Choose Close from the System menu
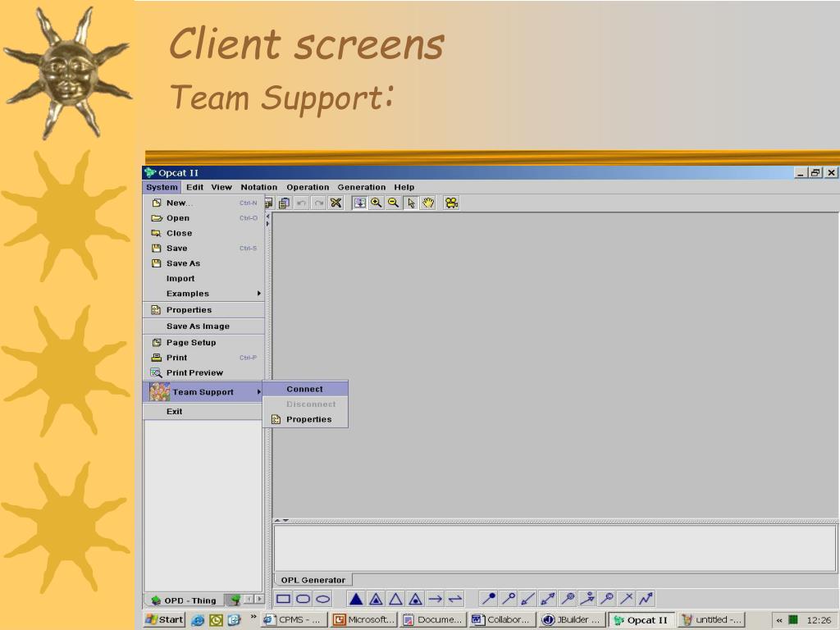 point(204,233)
